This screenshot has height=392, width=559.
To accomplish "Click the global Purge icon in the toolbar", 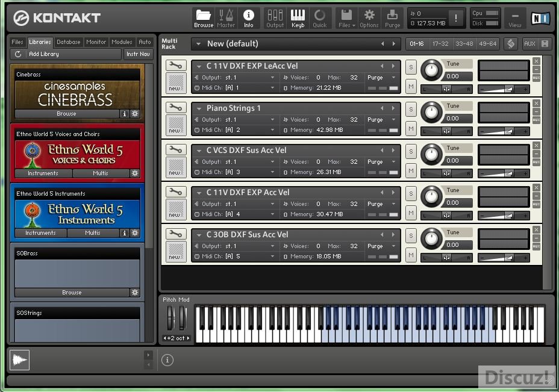I will click(392, 19).
